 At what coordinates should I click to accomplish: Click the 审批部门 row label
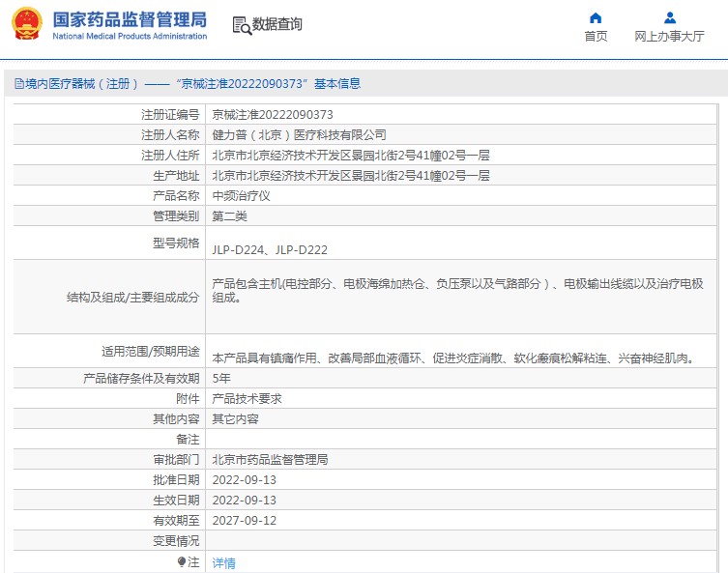pyautogui.click(x=176, y=460)
